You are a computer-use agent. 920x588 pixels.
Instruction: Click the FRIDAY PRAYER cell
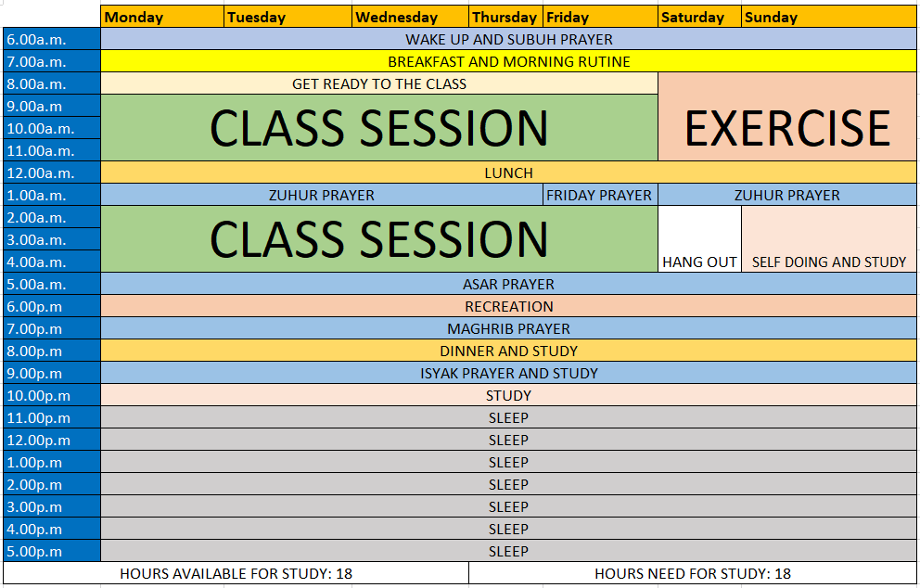coord(599,196)
